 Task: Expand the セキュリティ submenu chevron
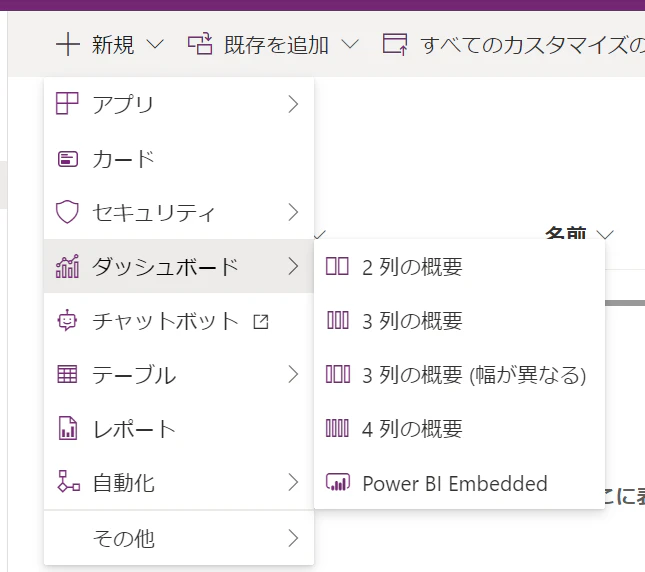tap(293, 212)
